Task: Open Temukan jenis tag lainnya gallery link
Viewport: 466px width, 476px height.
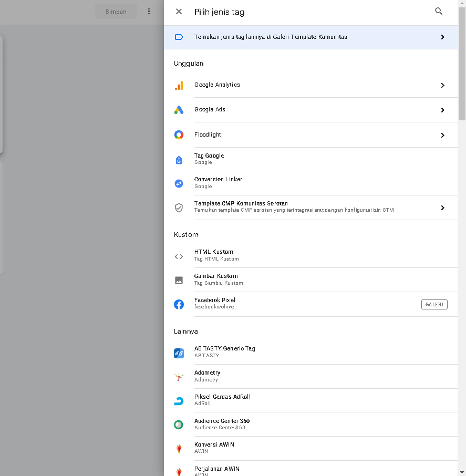Action: tap(310, 37)
